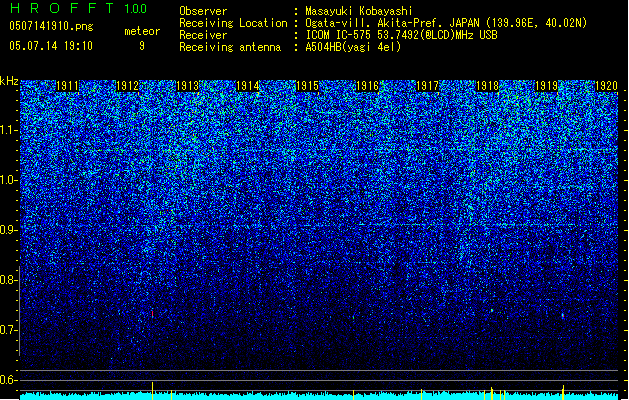
Task: Click the meteor echo dot near 1919
Action: click(563, 316)
